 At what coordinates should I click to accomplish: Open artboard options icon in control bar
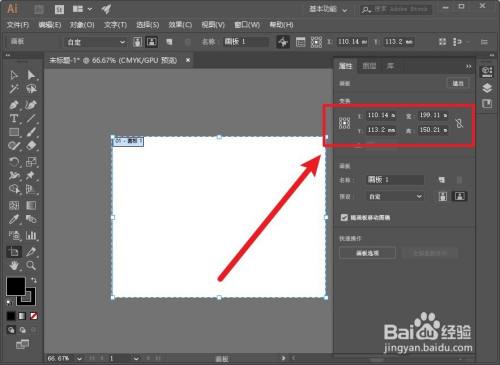[300, 42]
